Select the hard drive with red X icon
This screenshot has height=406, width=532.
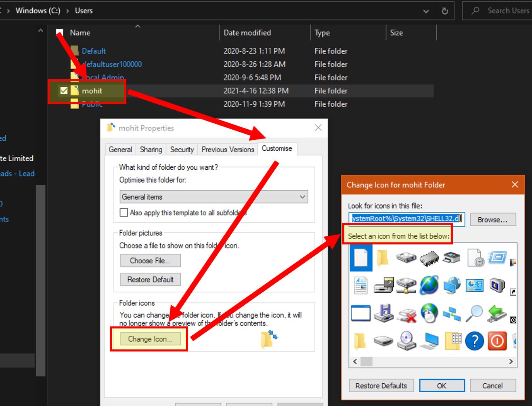[x=406, y=314]
